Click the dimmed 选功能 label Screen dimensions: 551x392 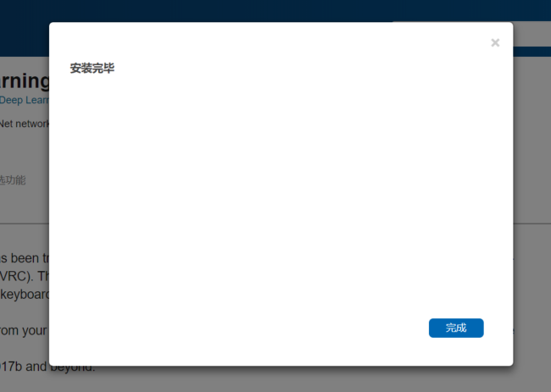tap(13, 180)
